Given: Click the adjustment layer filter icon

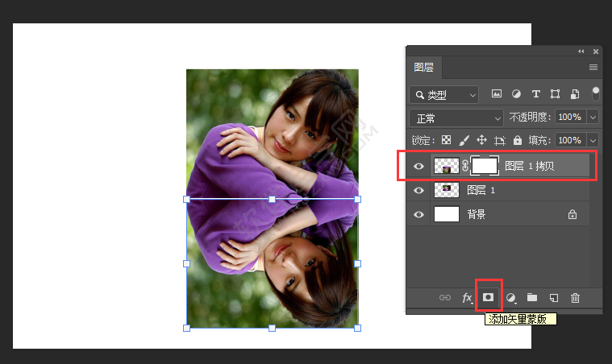Looking at the screenshot, I should [x=516, y=94].
